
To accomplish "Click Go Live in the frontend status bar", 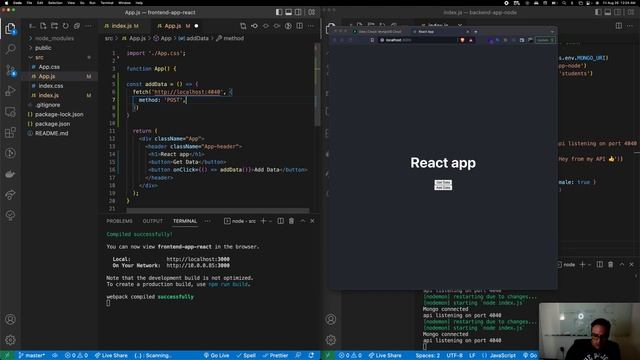I will (x=217, y=356).
